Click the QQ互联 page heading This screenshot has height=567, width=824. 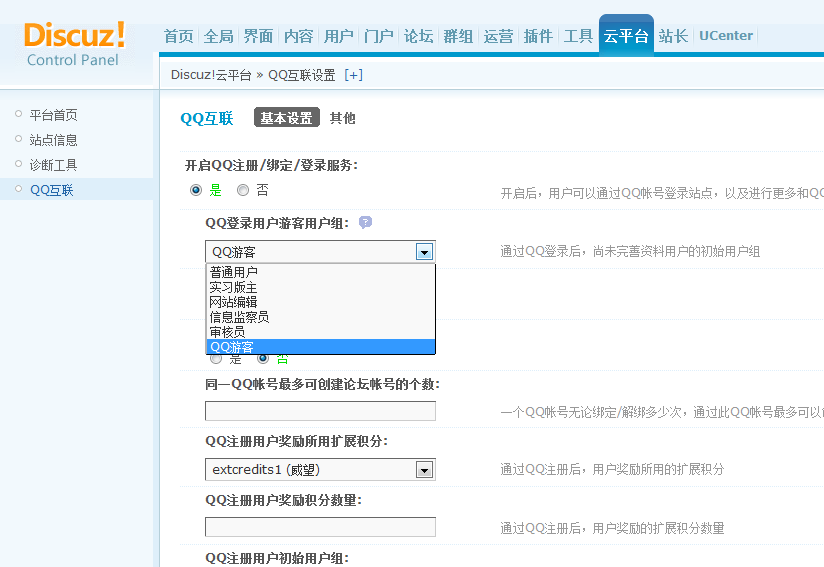tap(207, 118)
